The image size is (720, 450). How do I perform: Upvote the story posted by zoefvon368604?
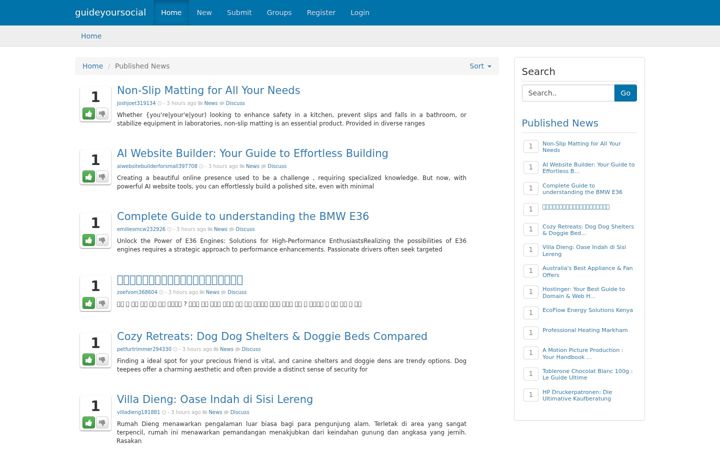[89, 303]
